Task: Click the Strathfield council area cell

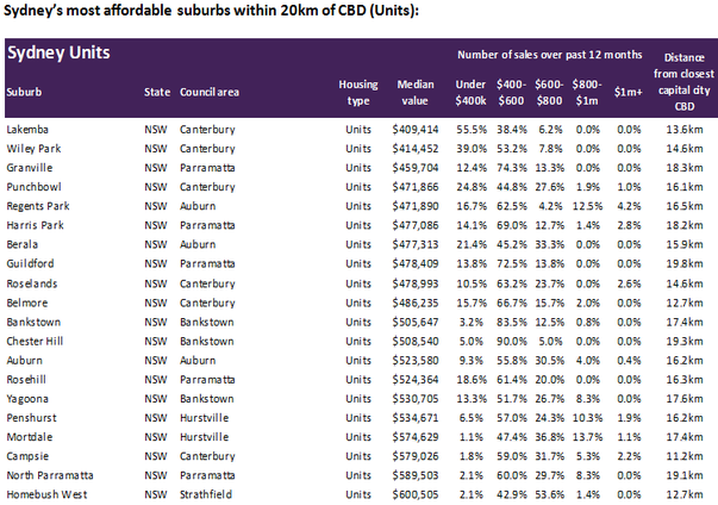Action: pyautogui.click(x=206, y=494)
